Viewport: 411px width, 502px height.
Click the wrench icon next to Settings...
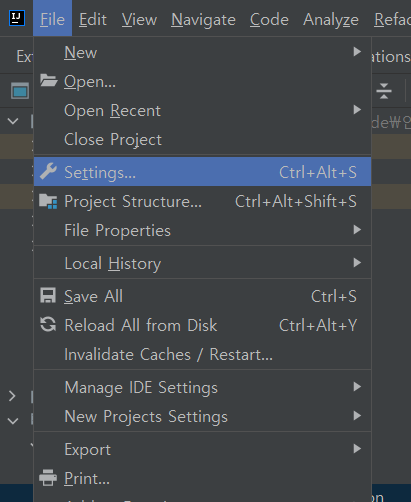click(x=48, y=172)
